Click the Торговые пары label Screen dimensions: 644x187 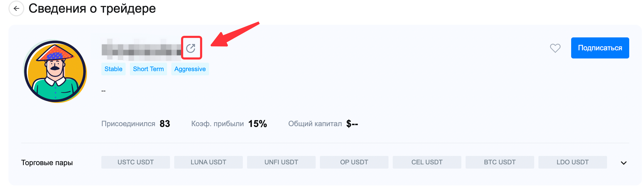coord(47,163)
